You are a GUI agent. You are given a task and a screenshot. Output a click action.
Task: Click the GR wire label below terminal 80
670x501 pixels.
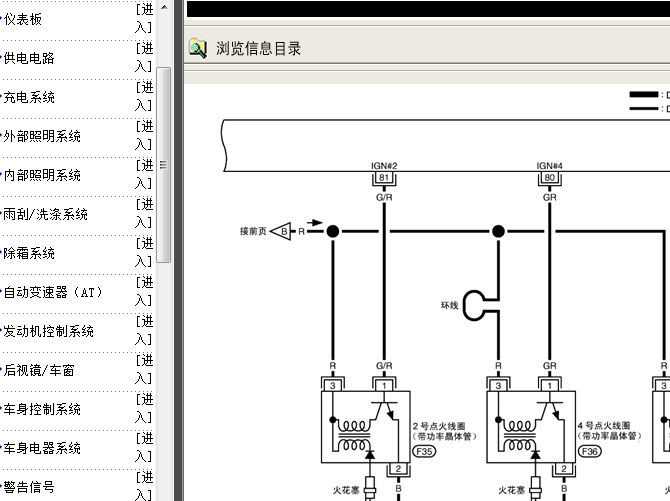(x=550, y=197)
